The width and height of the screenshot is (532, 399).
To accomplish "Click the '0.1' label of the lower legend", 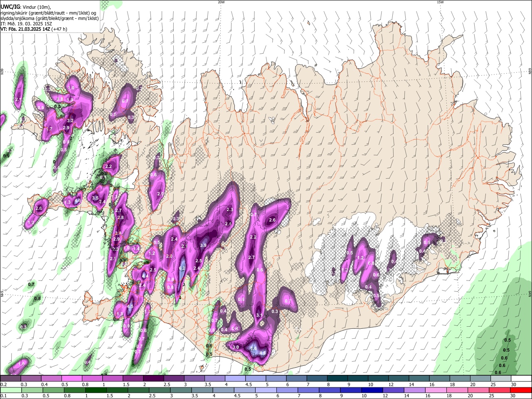I will pyautogui.click(x=3, y=396).
